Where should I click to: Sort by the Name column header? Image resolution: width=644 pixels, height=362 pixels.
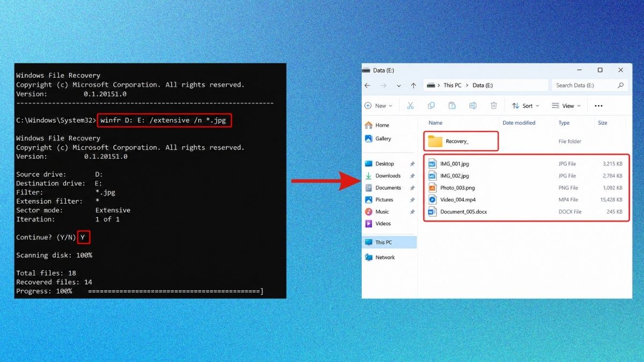436,123
